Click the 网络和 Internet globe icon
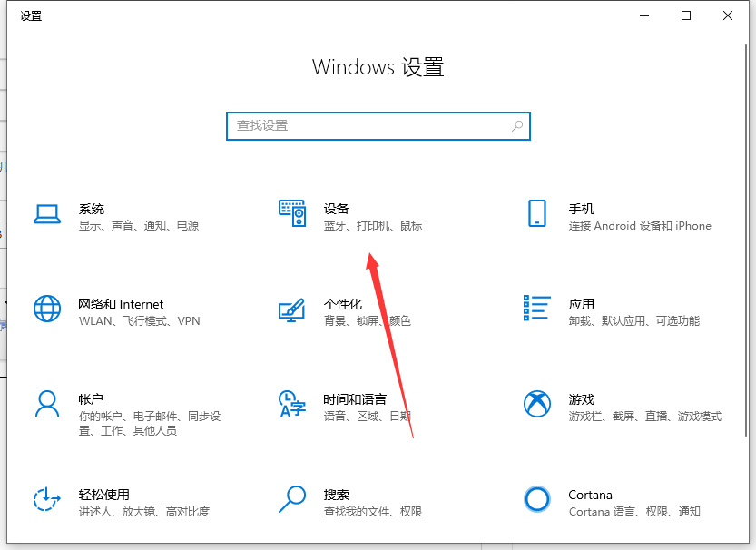This screenshot has width=756, height=550. (x=47, y=309)
